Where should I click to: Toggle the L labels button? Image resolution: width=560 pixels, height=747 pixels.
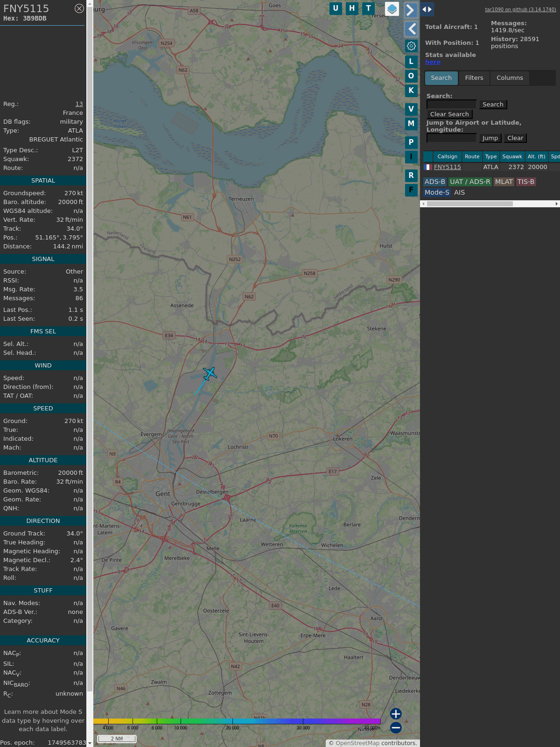tap(411, 61)
